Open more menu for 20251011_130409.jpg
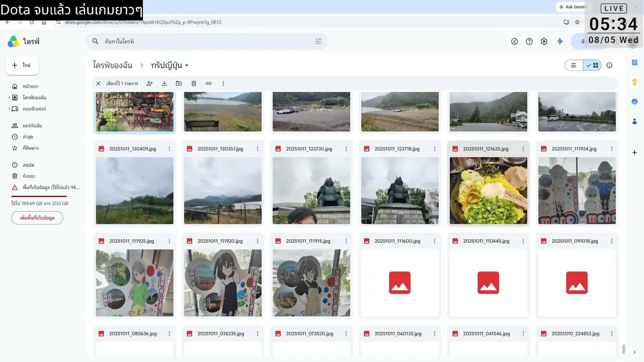The height and width of the screenshot is (362, 644). (x=169, y=149)
